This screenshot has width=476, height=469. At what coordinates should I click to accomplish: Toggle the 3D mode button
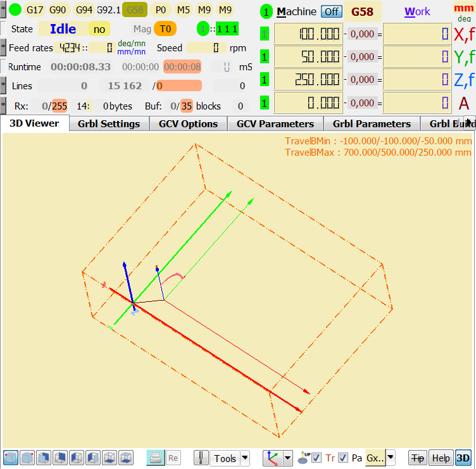(x=463, y=458)
